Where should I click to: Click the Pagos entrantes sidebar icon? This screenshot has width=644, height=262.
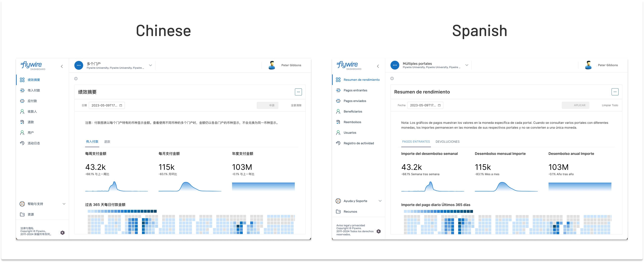coord(338,90)
